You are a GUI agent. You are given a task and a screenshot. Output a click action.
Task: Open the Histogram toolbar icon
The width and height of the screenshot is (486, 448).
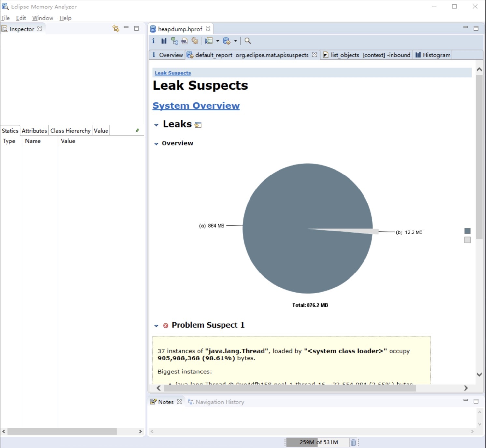coord(164,41)
